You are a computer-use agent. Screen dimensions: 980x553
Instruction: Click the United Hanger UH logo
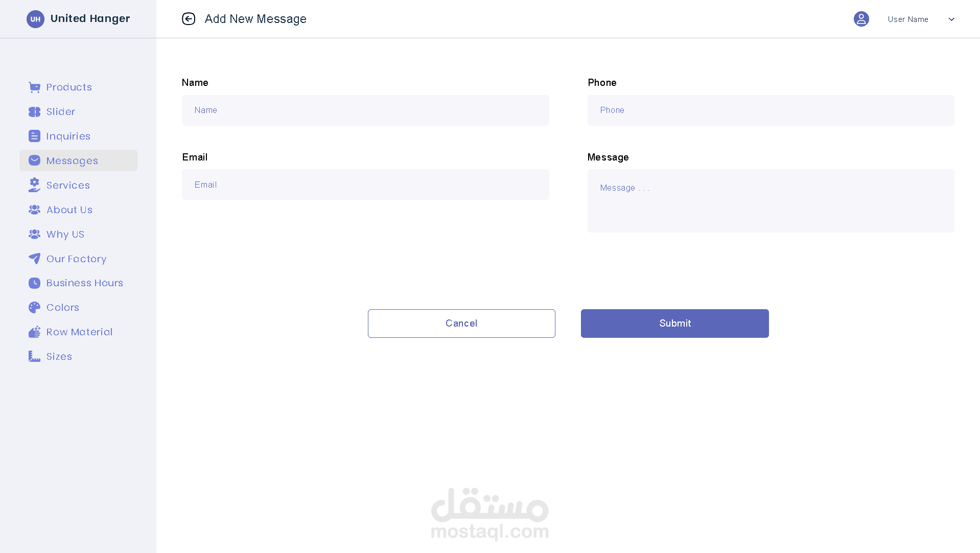coord(35,19)
